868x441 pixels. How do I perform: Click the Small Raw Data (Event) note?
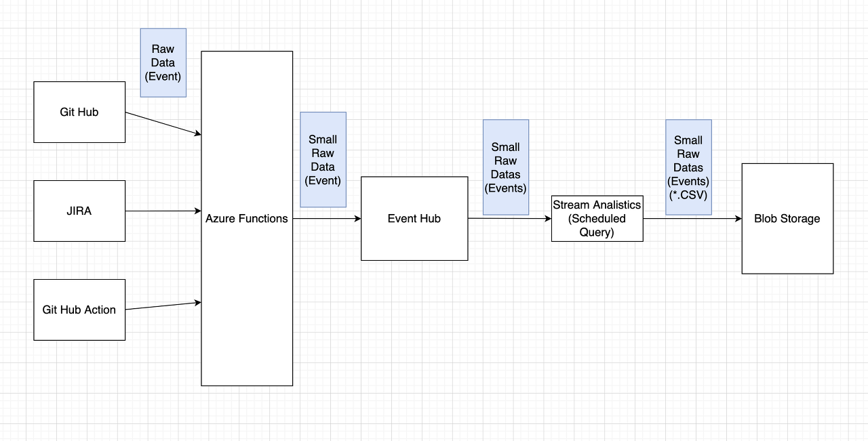pos(323,160)
